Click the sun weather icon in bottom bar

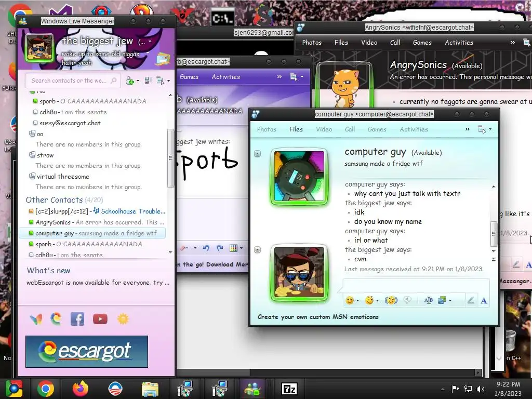[123, 319]
